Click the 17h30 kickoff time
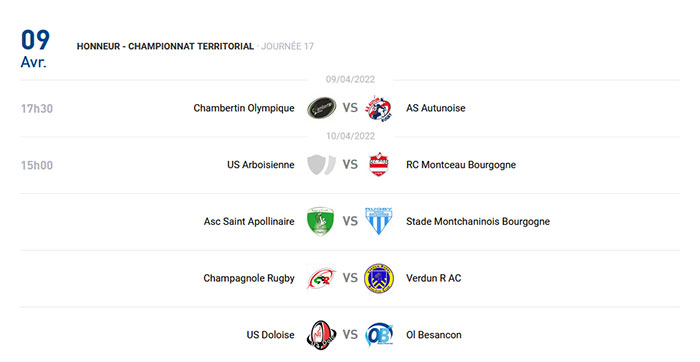 [x=37, y=108]
